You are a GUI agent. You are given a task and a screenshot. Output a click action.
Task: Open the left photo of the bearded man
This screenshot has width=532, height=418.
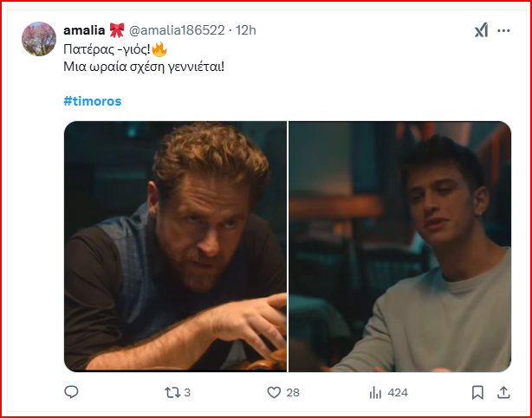coord(175,246)
